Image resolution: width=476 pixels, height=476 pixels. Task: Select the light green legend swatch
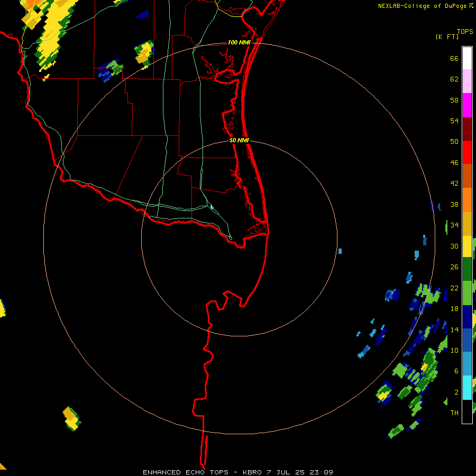point(467,293)
